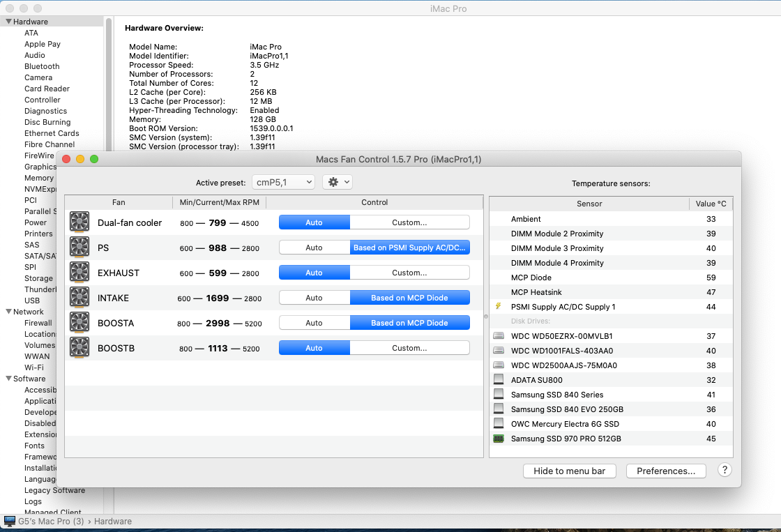This screenshot has height=532, width=781.
Task: Select PS fan PSMI Supply based control
Action: 409,247
